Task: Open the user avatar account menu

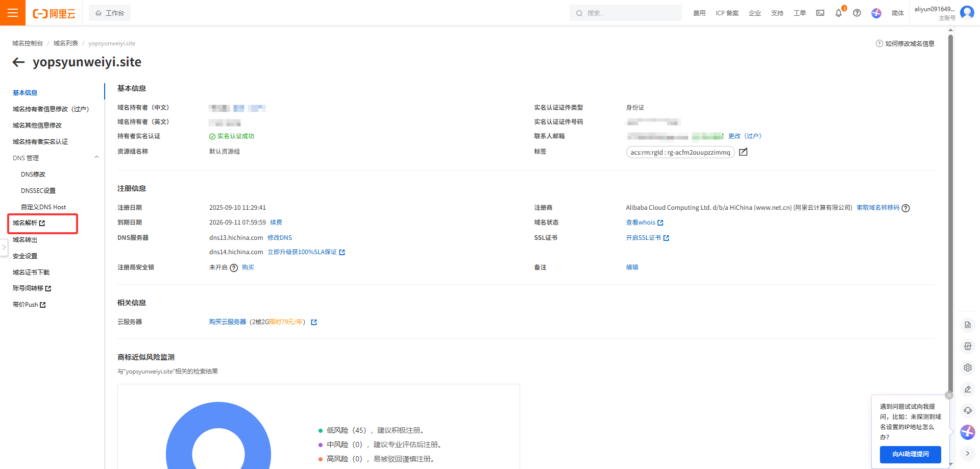Action: click(967, 12)
